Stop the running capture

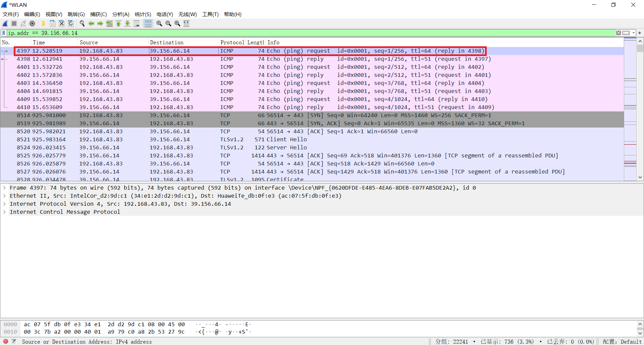(x=14, y=23)
